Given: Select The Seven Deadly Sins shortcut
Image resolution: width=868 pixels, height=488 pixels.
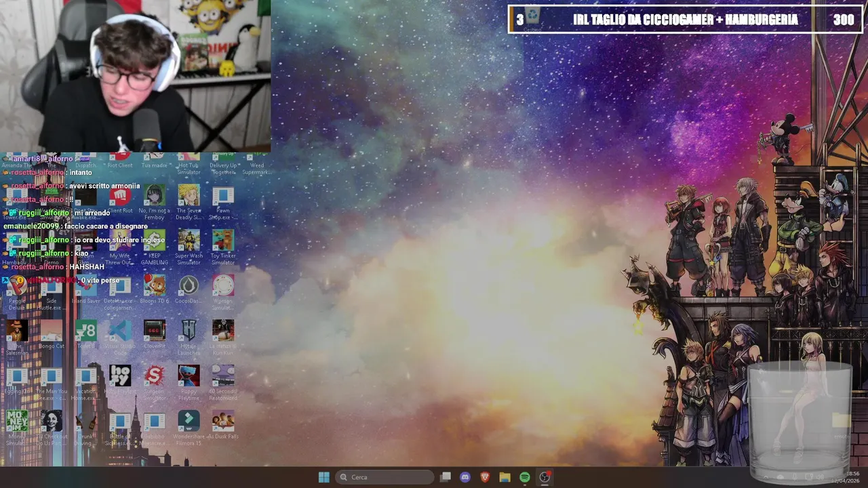Looking at the screenshot, I should click(x=189, y=203).
